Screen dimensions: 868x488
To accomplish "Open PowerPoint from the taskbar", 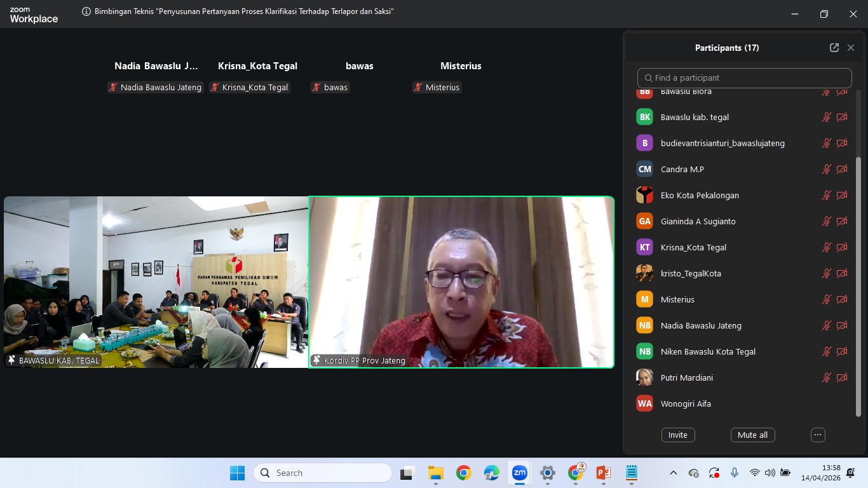I will point(603,473).
